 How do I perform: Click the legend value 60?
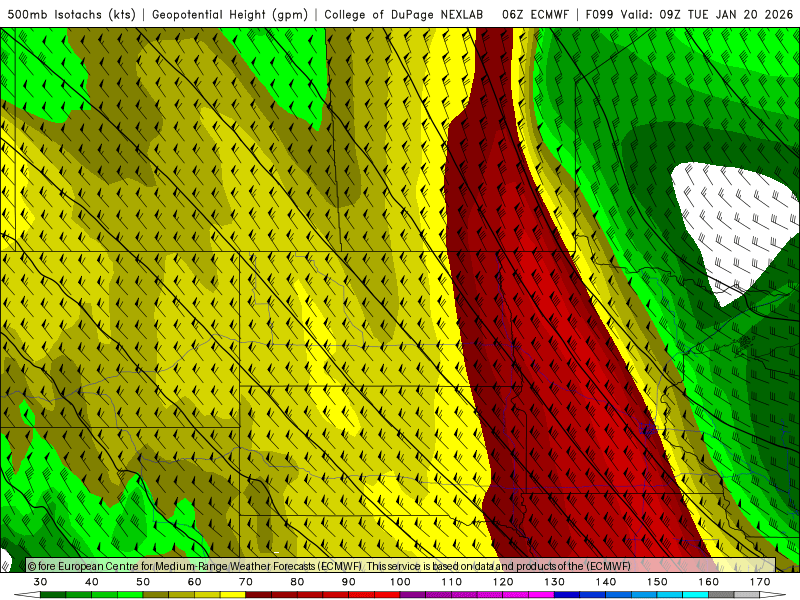194,582
